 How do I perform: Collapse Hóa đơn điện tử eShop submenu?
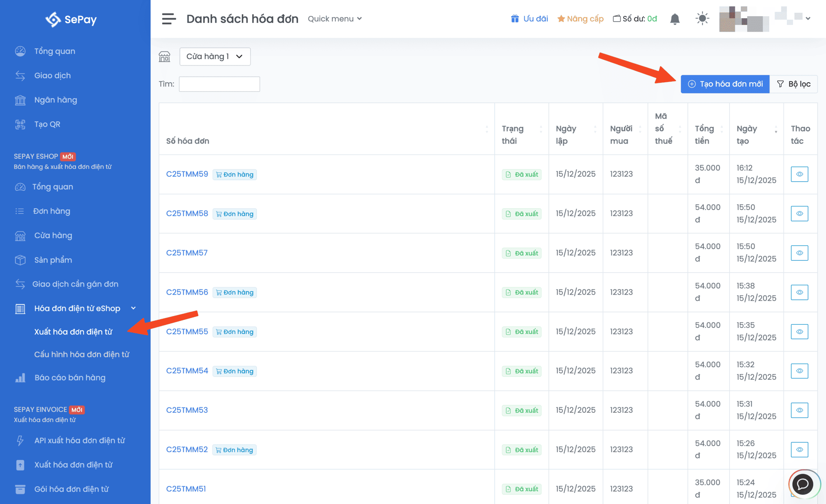point(77,308)
